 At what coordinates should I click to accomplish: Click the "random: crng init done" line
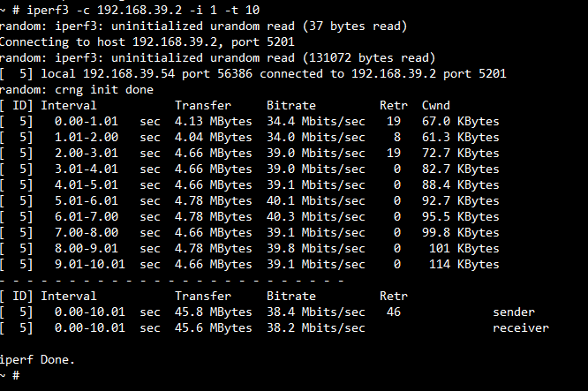tap(77, 90)
